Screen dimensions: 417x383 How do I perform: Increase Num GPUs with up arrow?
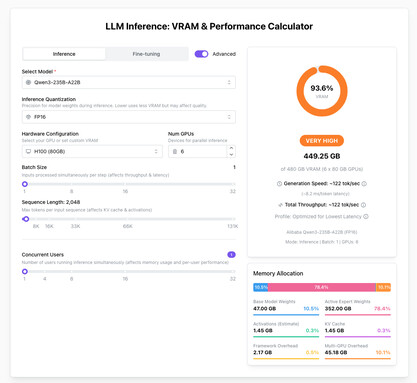(x=231, y=148)
